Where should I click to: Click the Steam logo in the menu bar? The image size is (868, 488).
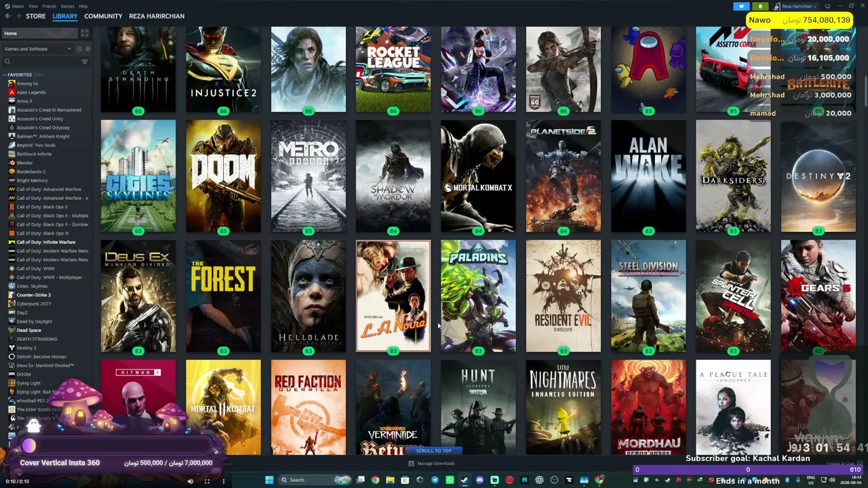coord(6,6)
